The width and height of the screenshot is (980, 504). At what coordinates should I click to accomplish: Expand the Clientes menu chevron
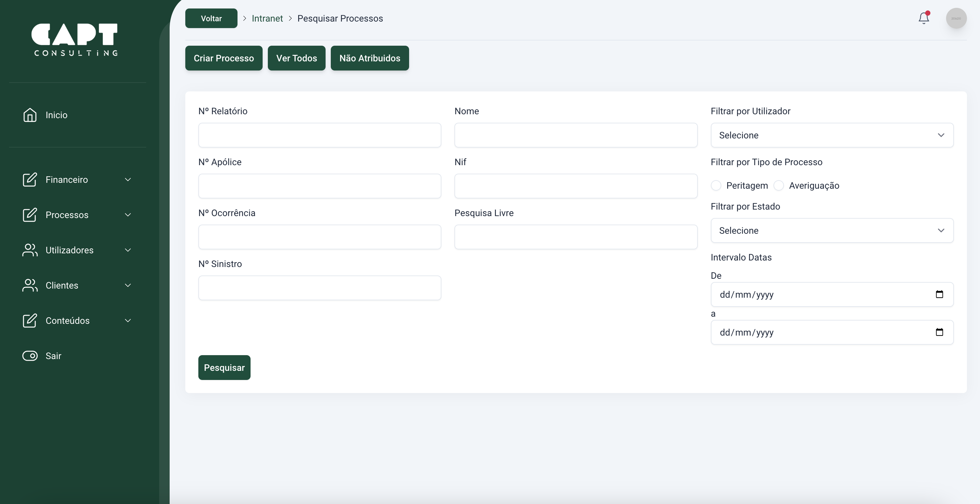coord(128,286)
